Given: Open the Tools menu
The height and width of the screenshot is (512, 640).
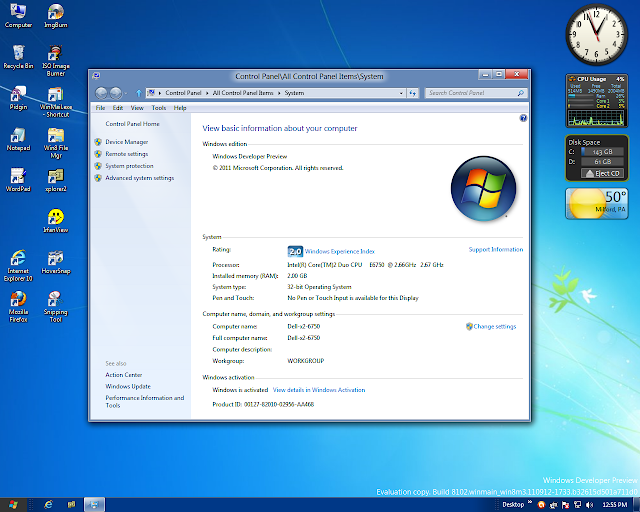Looking at the screenshot, I should (158, 108).
